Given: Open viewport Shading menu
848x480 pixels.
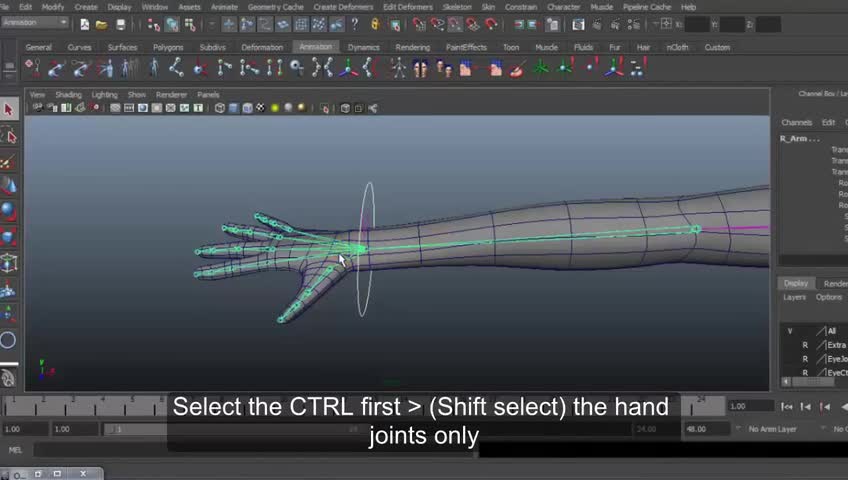Looking at the screenshot, I should point(68,95).
